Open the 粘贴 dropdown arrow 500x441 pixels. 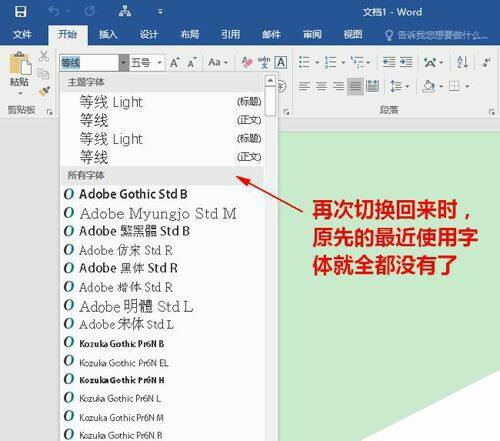pyautogui.click(x=20, y=94)
